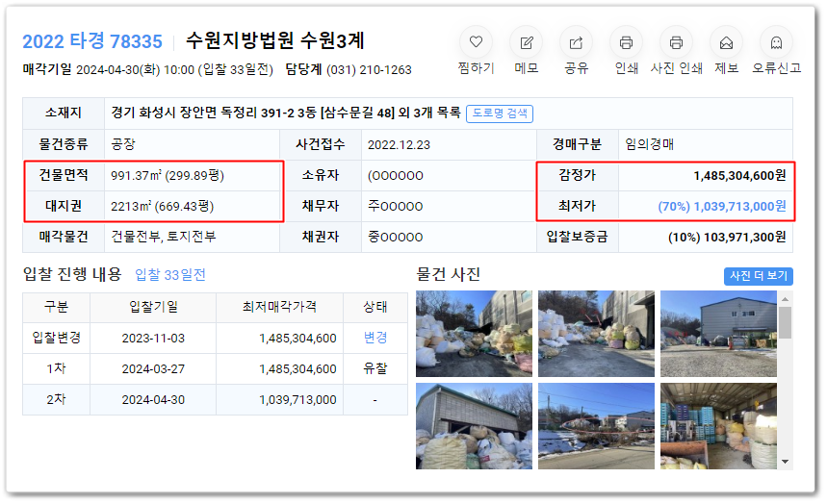Click the 사진 더 보기 button
The height and width of the screenshot is (504, 827).
pos(759,276)
